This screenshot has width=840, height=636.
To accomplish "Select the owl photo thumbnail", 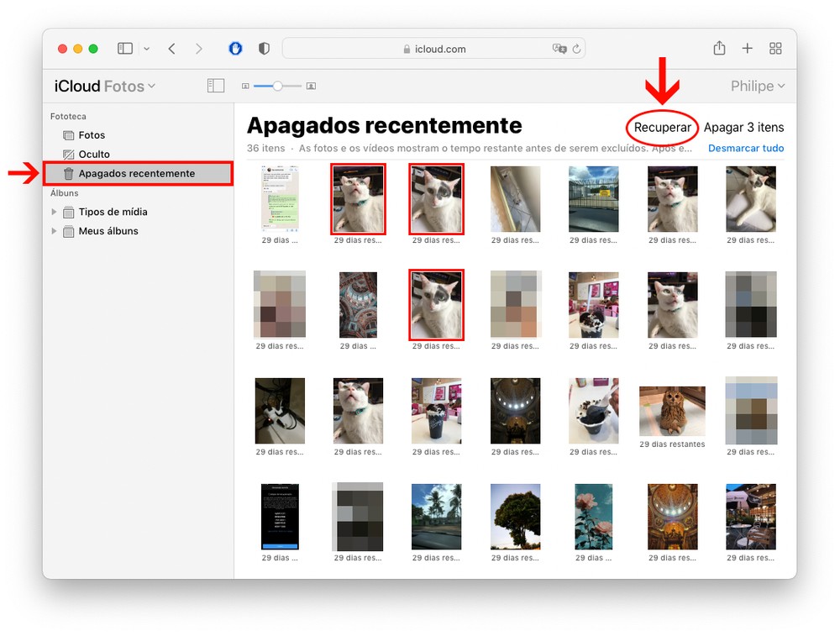I will click(x=672, y=412).
